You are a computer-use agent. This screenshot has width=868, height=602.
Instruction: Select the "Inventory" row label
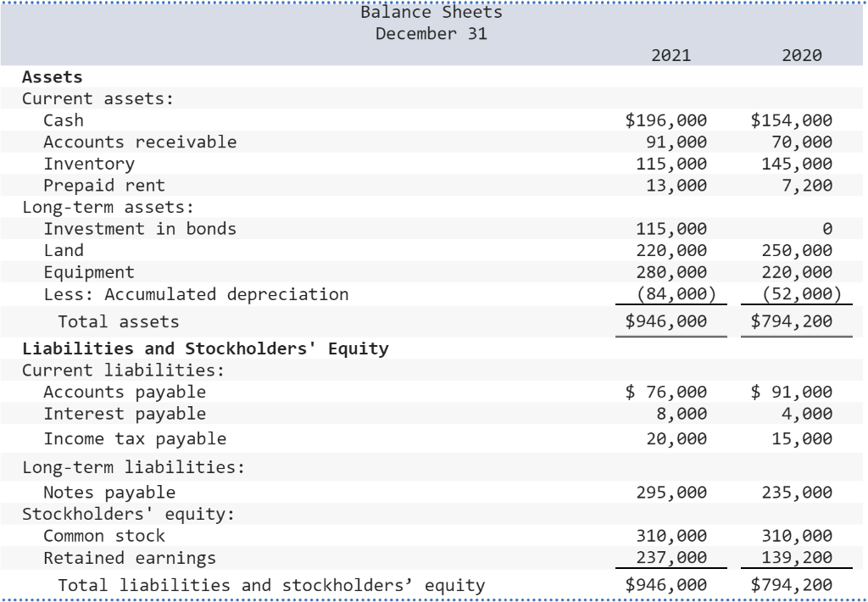click(x=89, y=164)
